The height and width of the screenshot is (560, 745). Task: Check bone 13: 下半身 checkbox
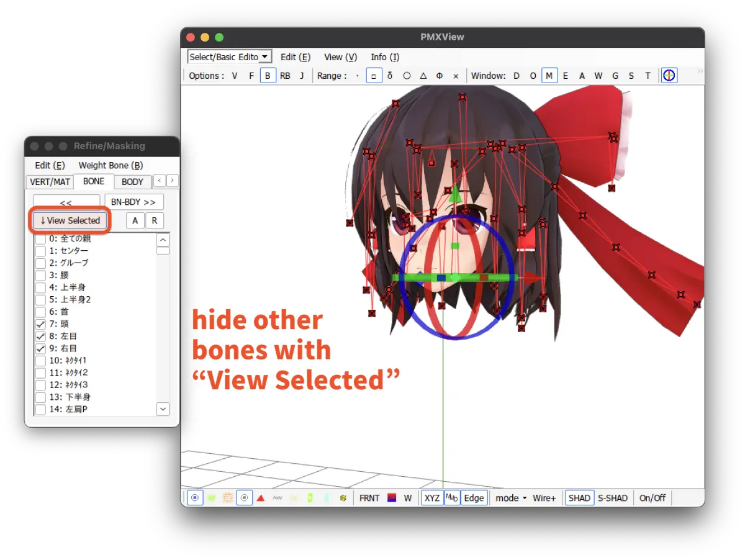click(40, 397)
